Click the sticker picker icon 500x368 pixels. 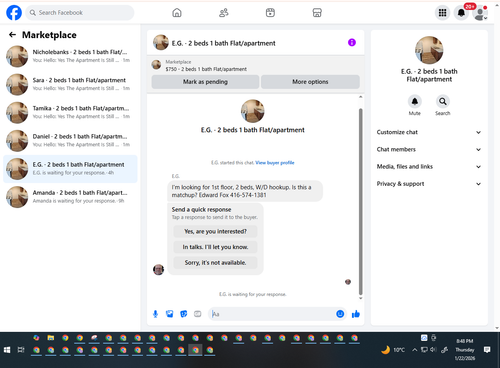[184, 314]
